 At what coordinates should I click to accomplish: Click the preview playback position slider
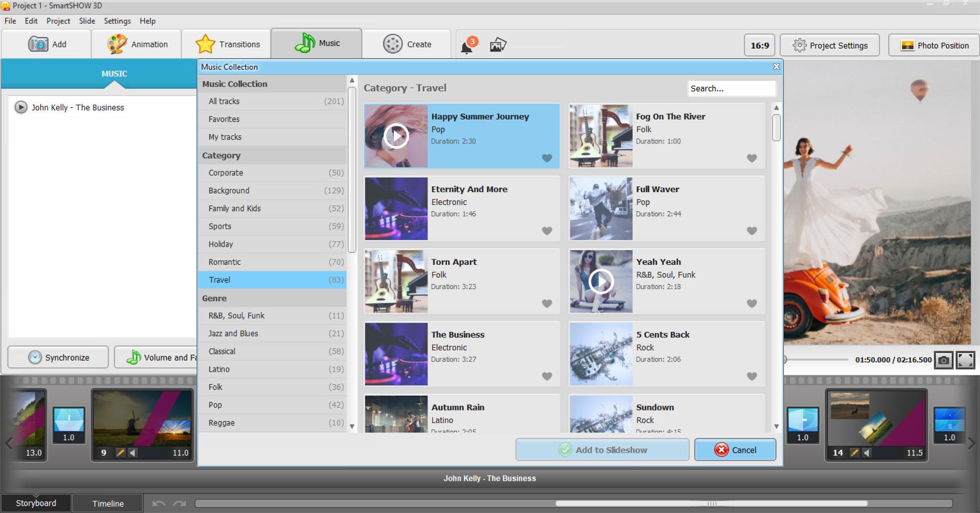[816, 360]
